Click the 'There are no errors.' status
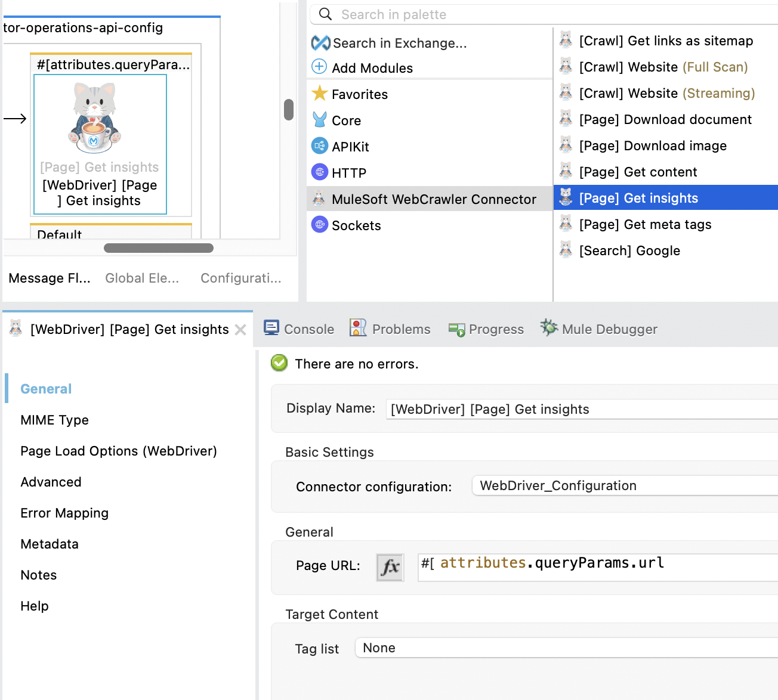This screenshot has width=778, height=700. point(357,364)
